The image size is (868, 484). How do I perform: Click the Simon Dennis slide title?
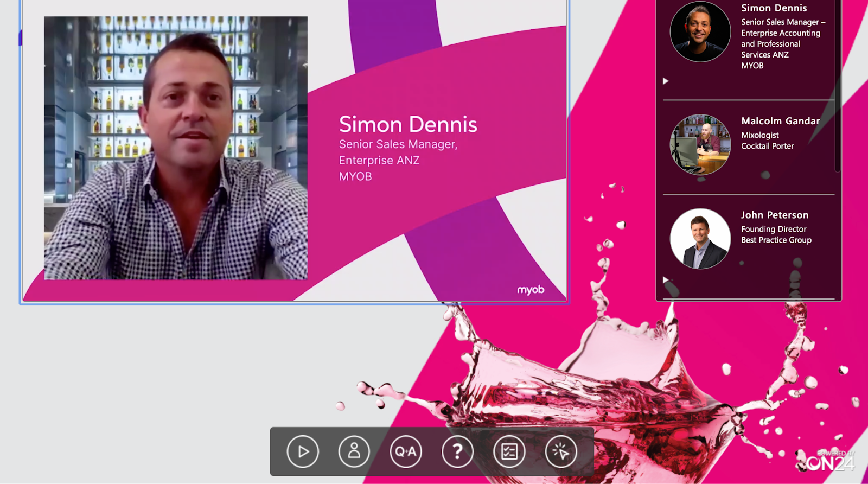pyautogui.click(x=408, y=124)
